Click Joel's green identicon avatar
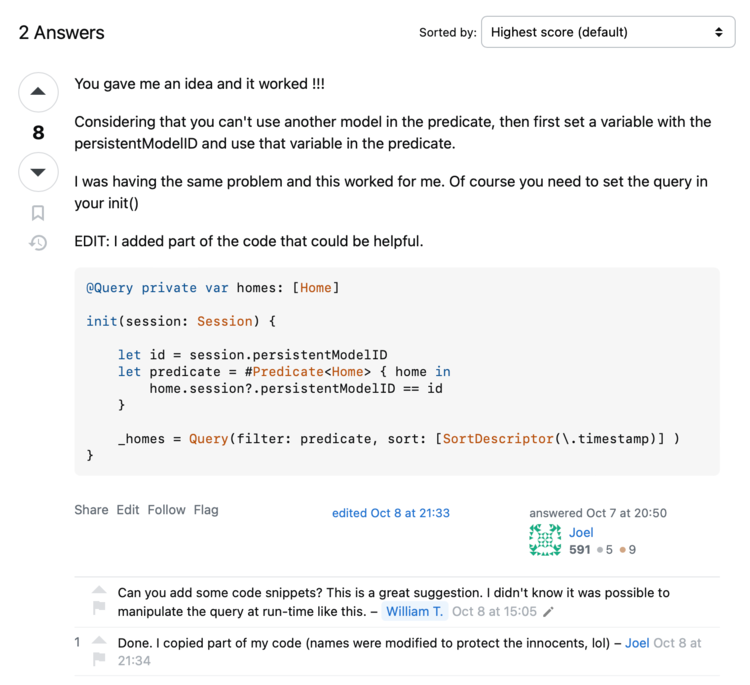Image resolution: width=750 pixels, height=685 pixels. point(545,540)
